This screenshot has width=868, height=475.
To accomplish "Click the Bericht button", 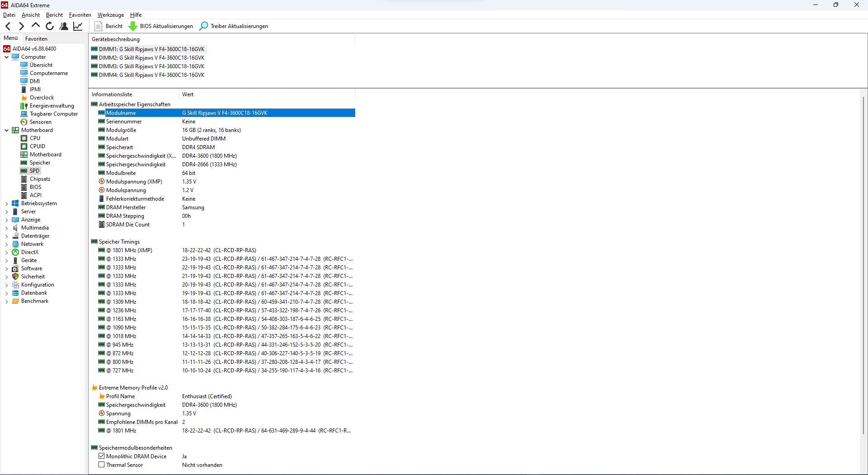I will tap(108, 26).
